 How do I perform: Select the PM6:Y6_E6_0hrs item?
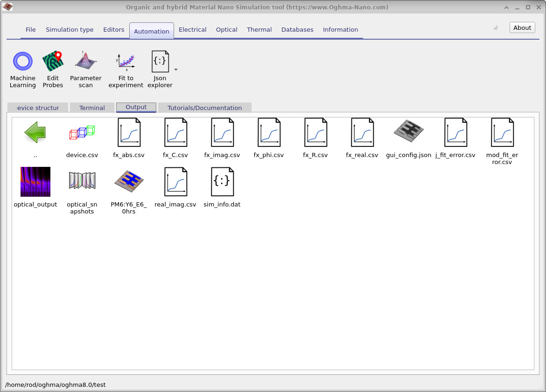pyautogui.click(x=128, y=181)
